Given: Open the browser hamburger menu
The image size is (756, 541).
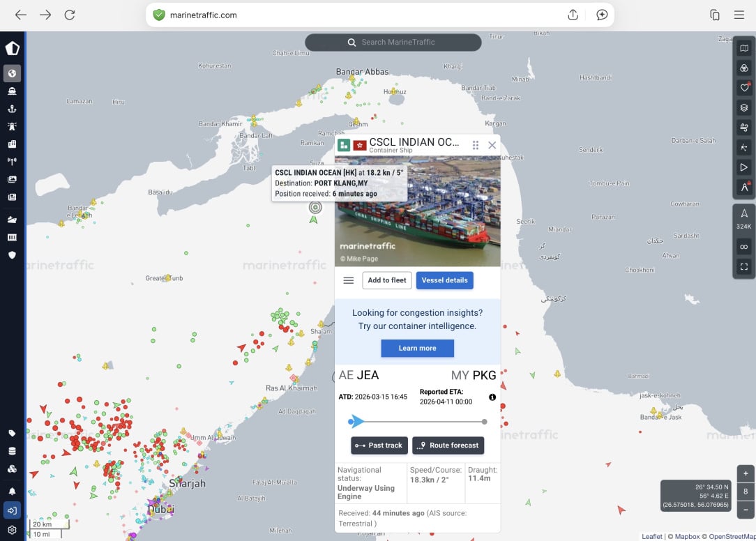Looking at the screenshot, I should click(x=739, y=15).
